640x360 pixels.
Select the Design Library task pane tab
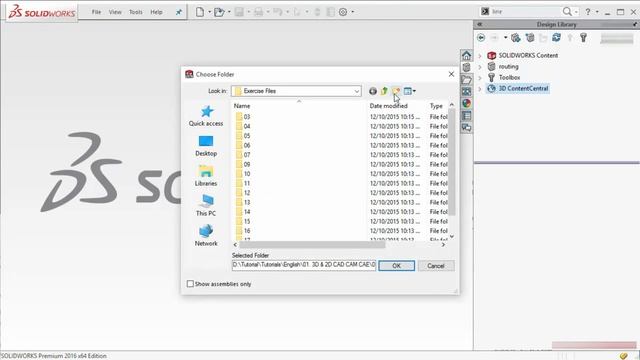click(x=467, y=67)
